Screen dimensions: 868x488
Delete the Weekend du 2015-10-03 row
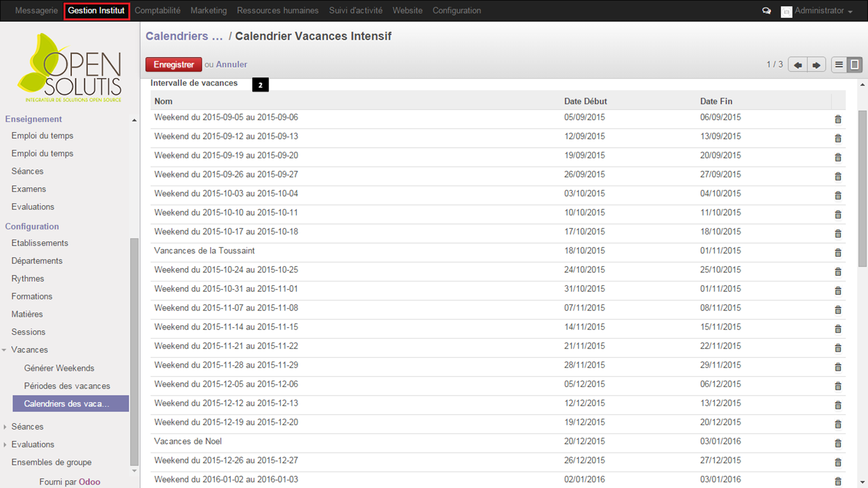coord(838,195)
